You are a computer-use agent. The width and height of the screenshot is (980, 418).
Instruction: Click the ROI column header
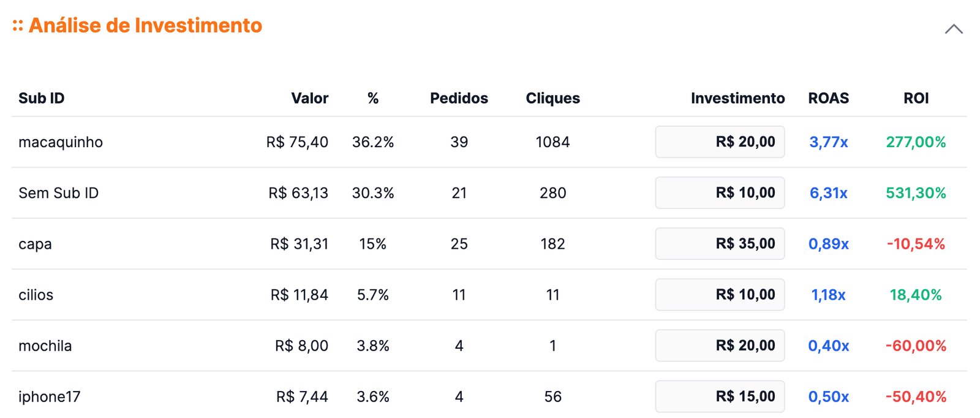(916, 98)
